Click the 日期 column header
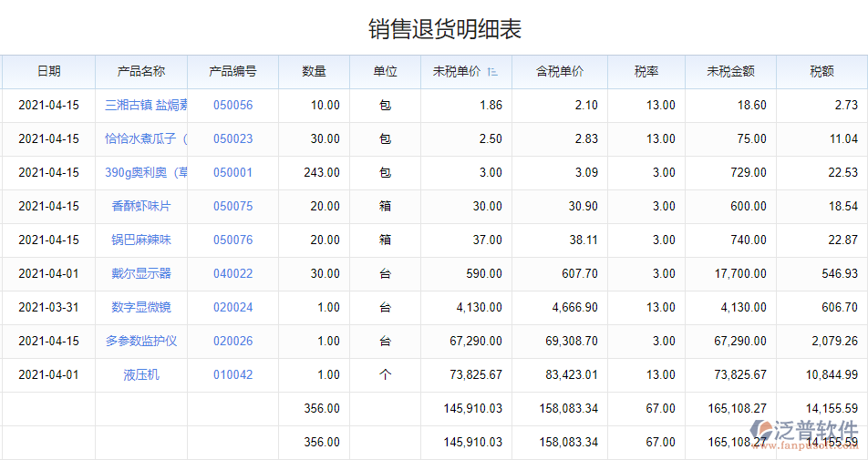This screenshot has width=868, height=460. (48, 72)
